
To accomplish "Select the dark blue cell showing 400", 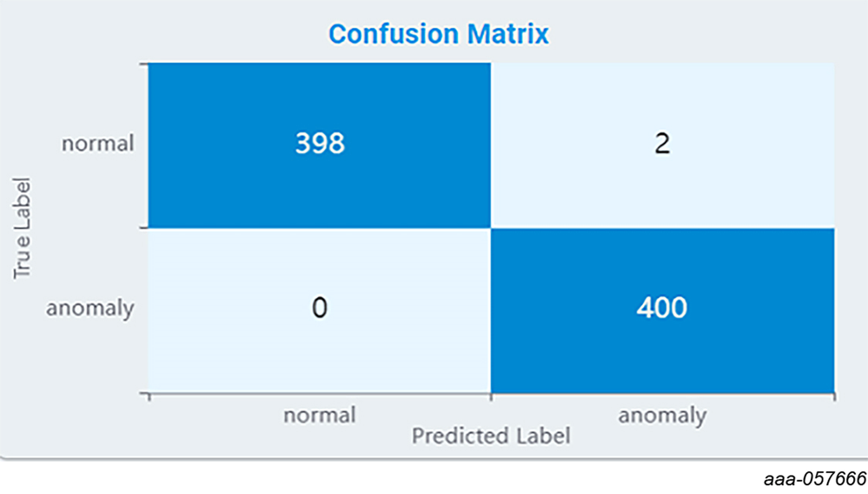I will point(662,308).
